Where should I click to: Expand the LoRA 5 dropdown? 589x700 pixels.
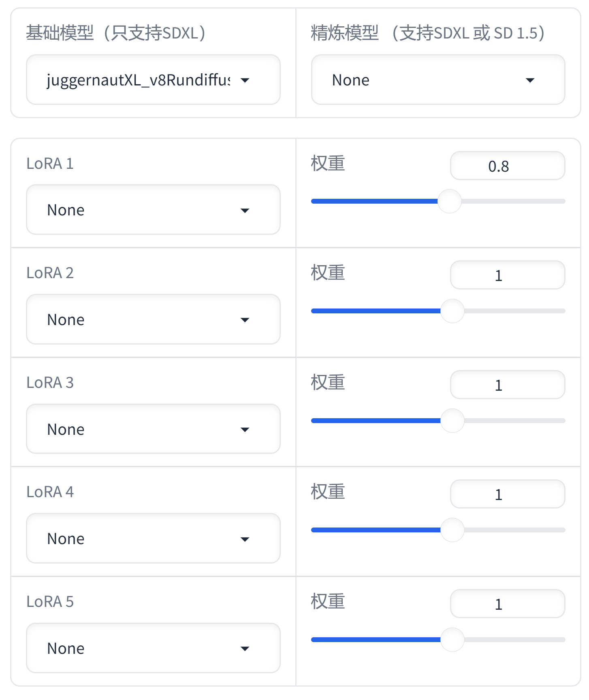click(153, 648)
